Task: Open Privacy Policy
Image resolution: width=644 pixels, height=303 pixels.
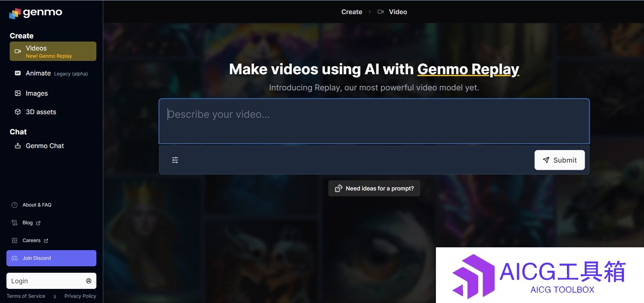Action: click(80, 296)
